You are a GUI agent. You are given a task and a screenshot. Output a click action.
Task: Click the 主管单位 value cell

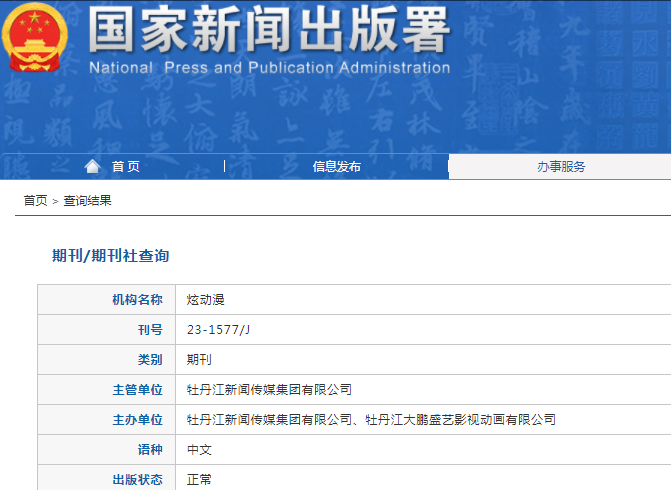(x=423, y=389)
